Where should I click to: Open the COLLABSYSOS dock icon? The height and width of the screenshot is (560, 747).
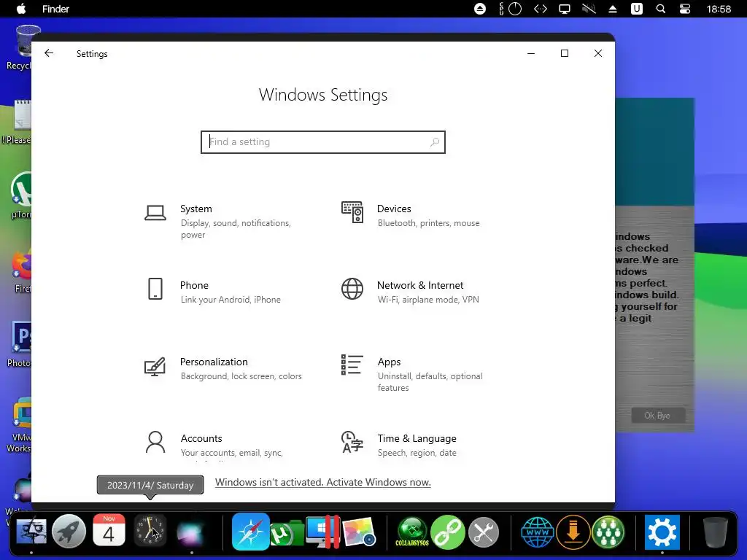click(412, 532)
